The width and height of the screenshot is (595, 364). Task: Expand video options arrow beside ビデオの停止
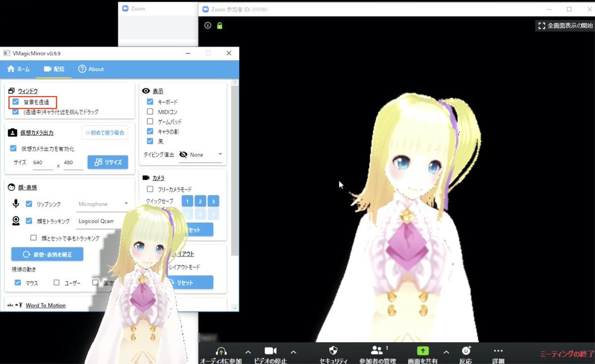293,352
